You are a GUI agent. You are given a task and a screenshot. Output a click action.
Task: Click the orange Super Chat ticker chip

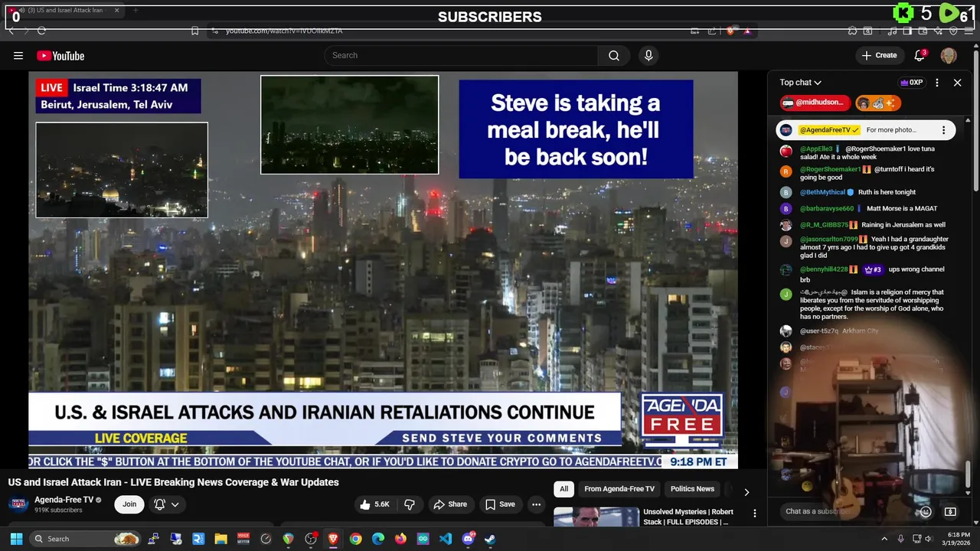(878, 103)
